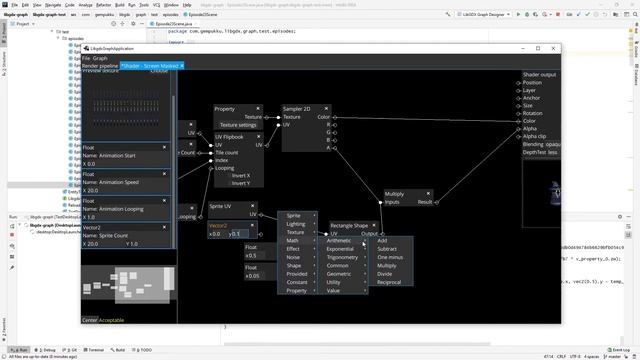Click the build hammer icon in IntelliJ toolbar
Image resolution: width=640 pixels, height=360 pixels.
point(448,14)
